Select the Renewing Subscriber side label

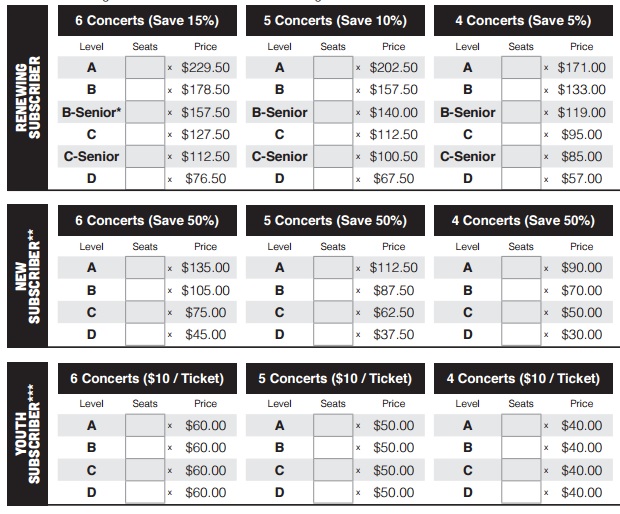[x=28, y=98]
